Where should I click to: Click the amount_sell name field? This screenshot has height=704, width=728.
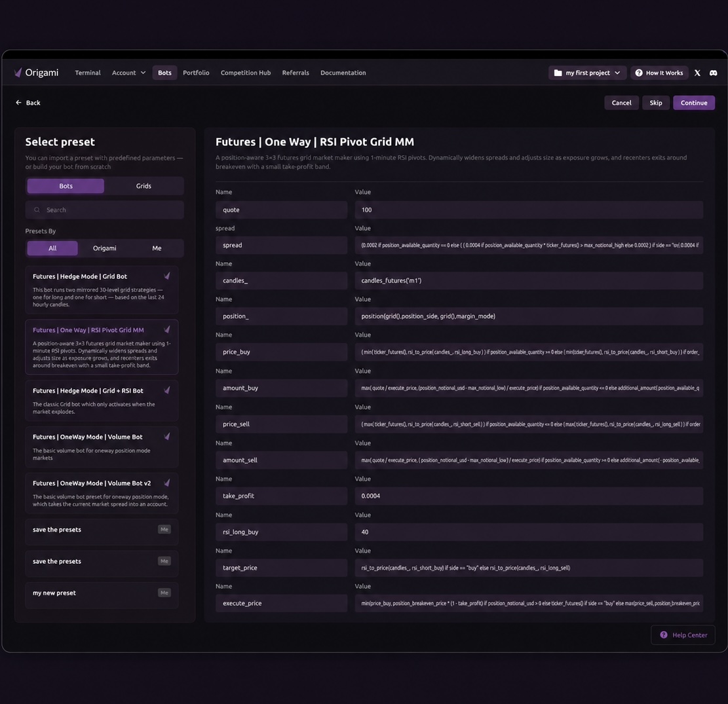[x=281, y=460]
